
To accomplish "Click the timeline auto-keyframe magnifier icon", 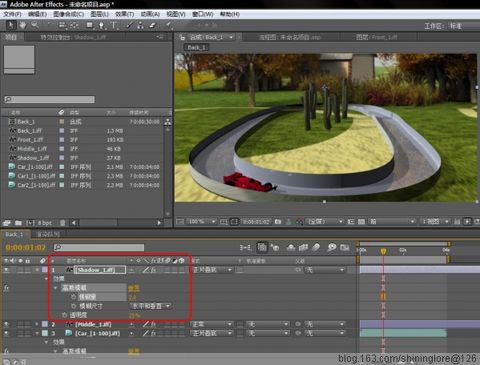I will tap(332, 247).
